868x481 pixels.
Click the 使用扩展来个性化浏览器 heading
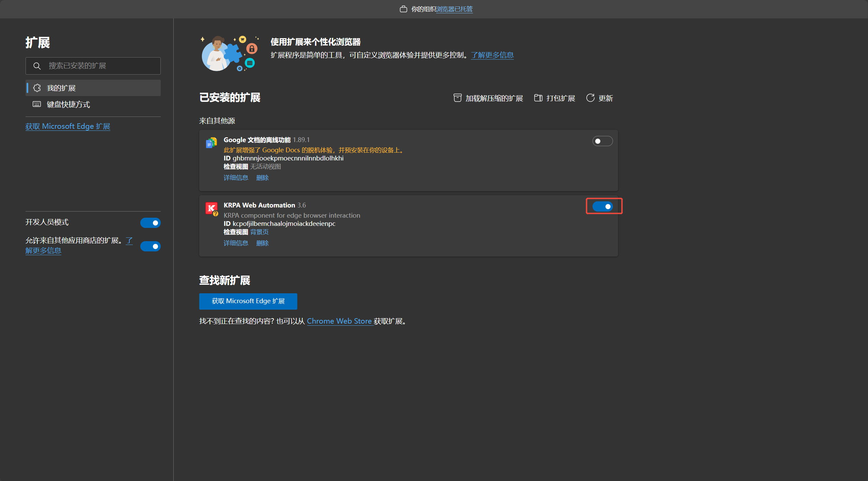click(x=316, y=42)
